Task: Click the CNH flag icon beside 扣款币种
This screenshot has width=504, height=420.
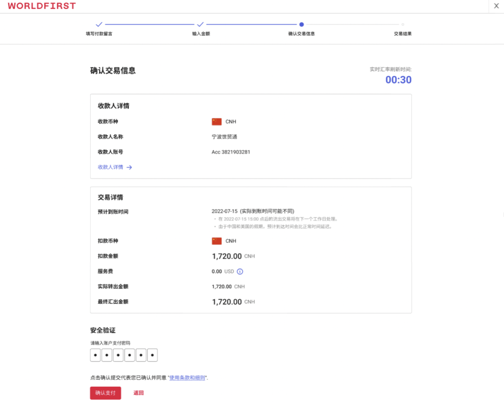Action: tap(217, 241)
